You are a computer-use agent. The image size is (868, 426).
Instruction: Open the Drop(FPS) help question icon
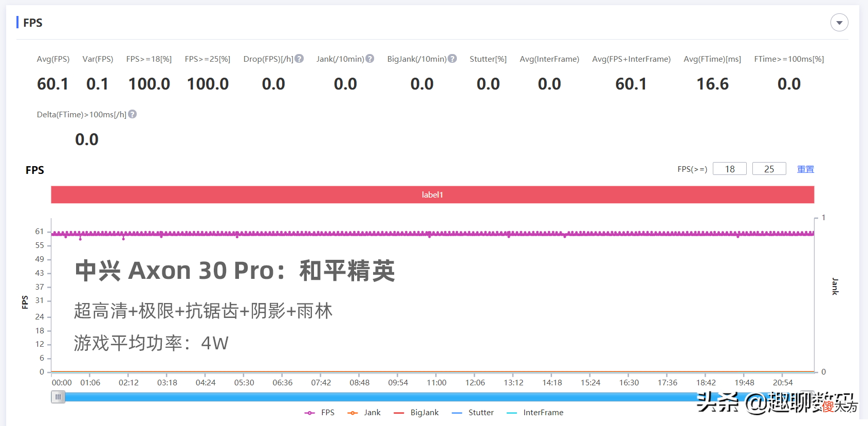[x=299, y=59]
